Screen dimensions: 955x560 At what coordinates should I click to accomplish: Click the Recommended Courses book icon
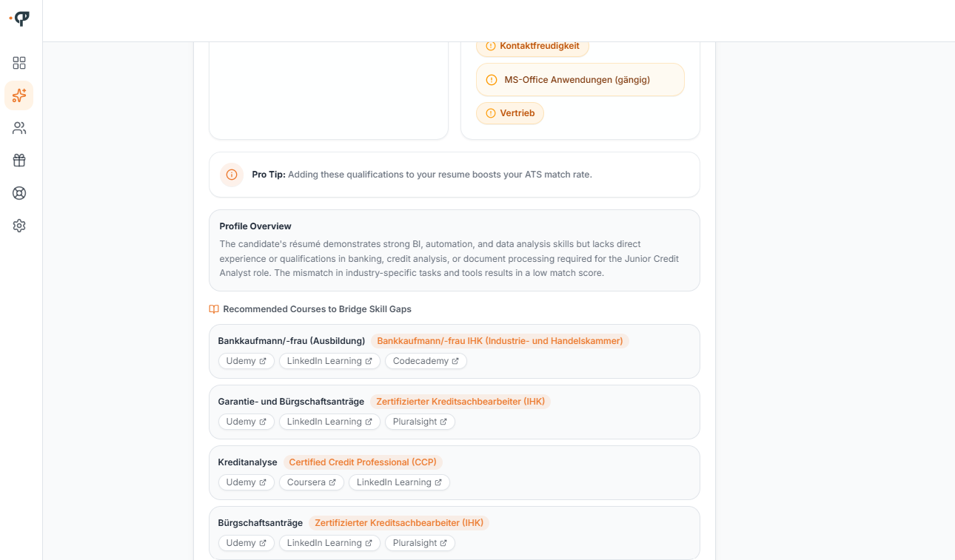pos(214,309)
